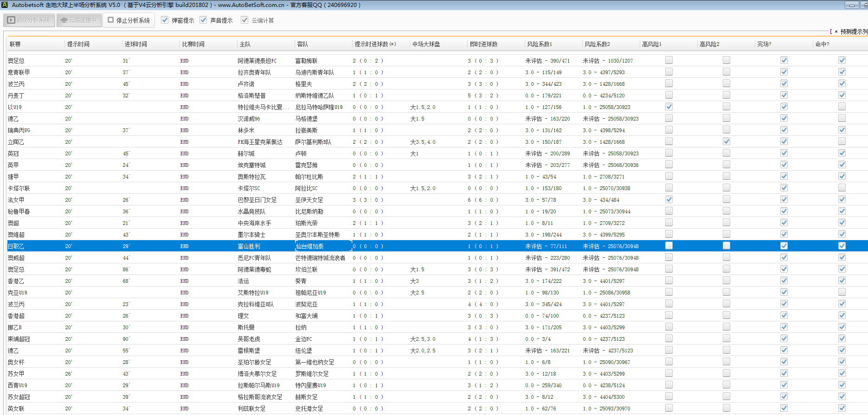Click the 即时进球数 column header

[x=483, y=45]
